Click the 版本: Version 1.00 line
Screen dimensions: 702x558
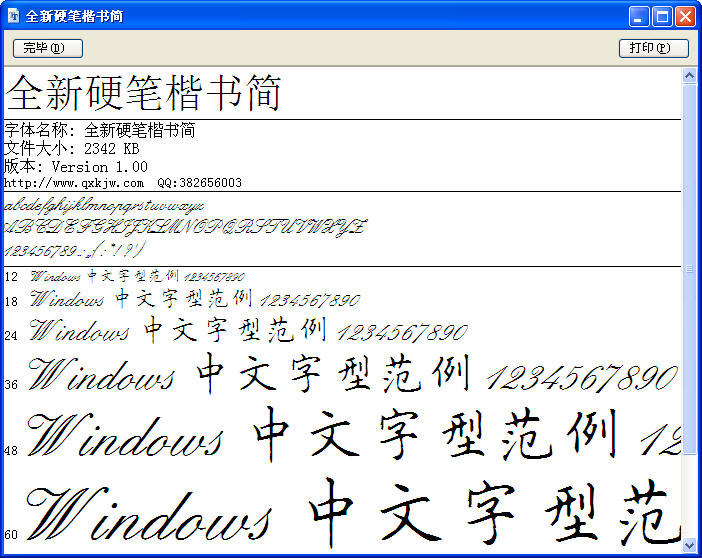[76, 167]
